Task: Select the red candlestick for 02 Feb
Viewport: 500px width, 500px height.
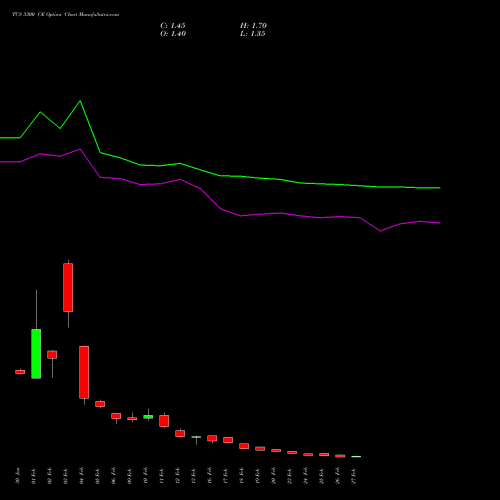Action: [x=52, y=354]
